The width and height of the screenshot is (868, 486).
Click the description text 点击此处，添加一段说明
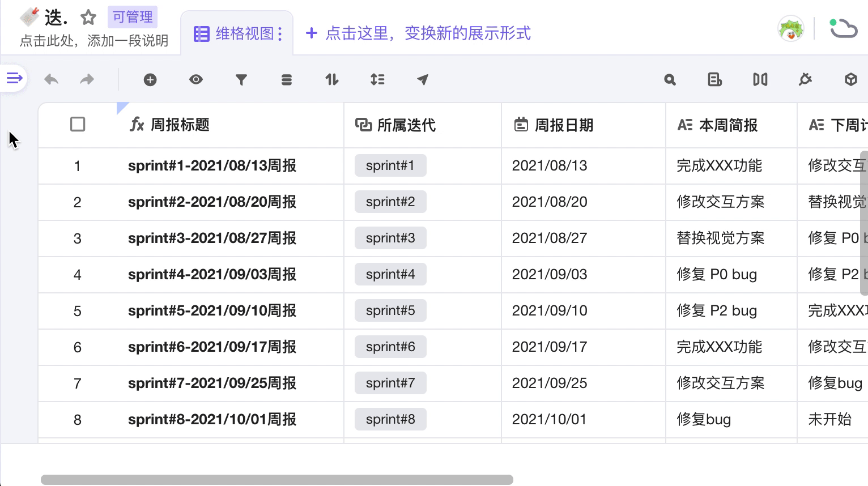click(x=94, y=41)
